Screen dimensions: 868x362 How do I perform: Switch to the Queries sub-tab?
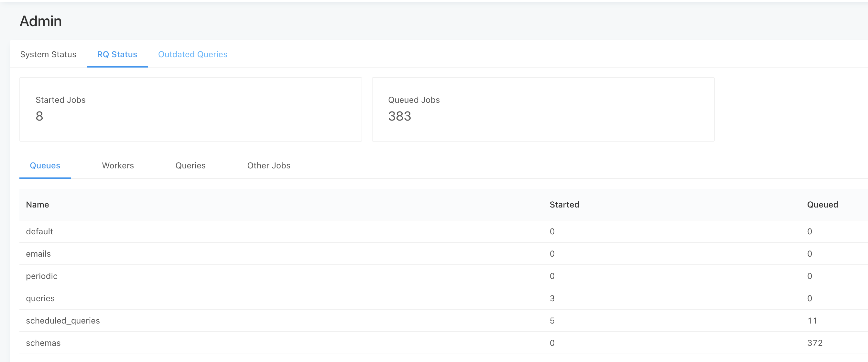tap(190, 165)
